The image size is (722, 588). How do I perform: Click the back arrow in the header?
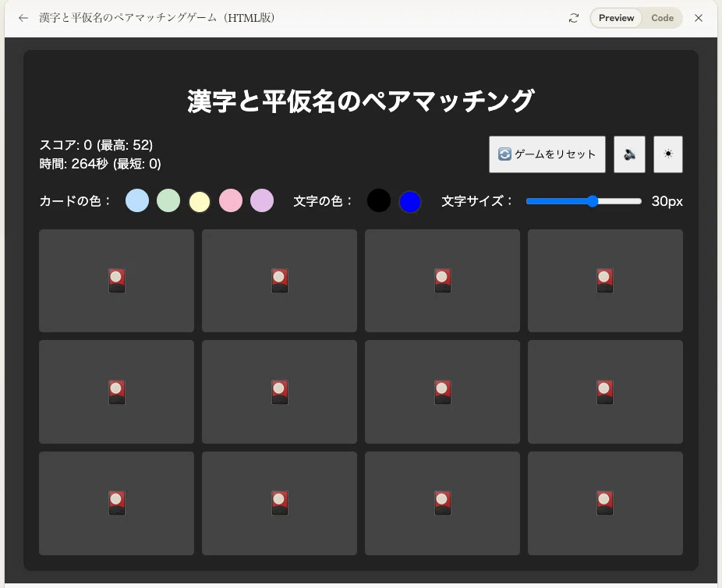click(23, 18)
